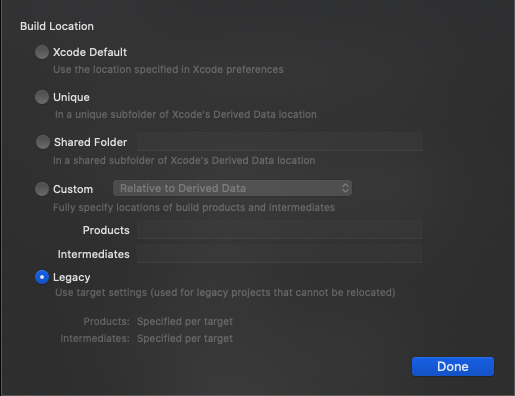This screenshot has width=515, height=396.
Task: Select the Legacy radio button
Action: tap(42, 277)
